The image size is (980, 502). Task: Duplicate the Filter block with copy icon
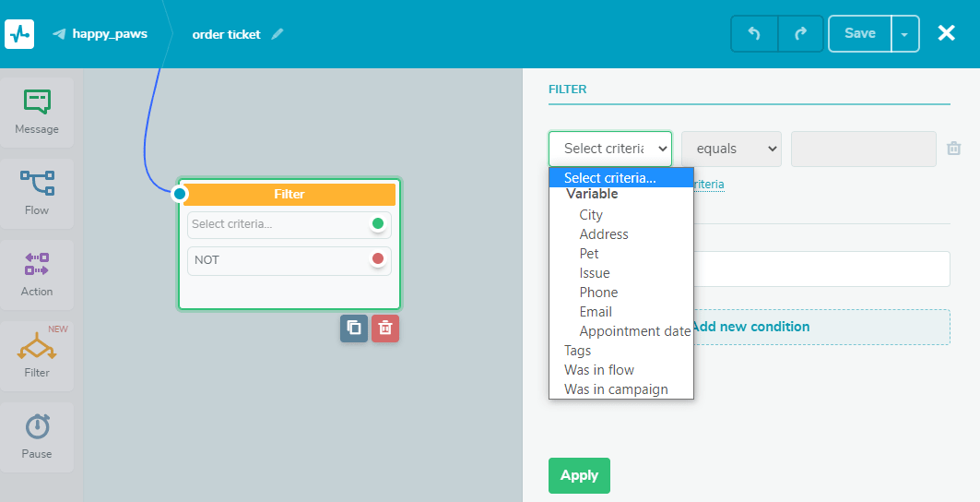click(x=353, y=328)
